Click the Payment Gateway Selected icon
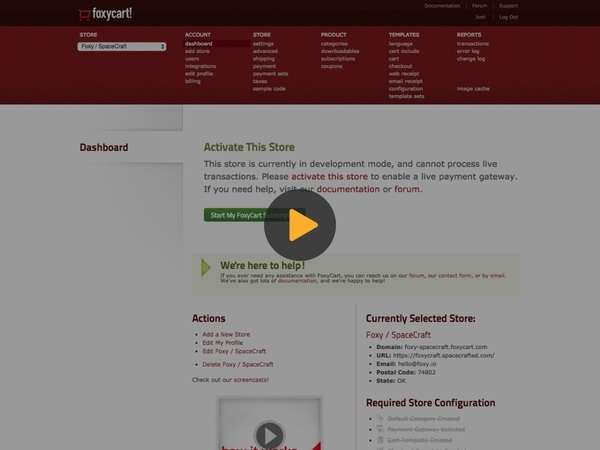The image size is (600, 450). pyautogui.click(x=380, y=429)
